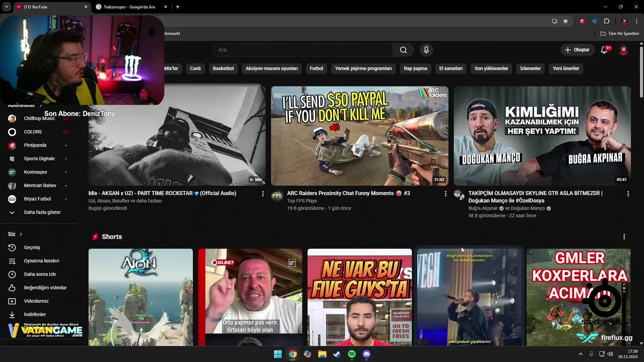The image size is (644, 362).
Task: Select the El sanatları chip
Action: click(x=451, y=68)
